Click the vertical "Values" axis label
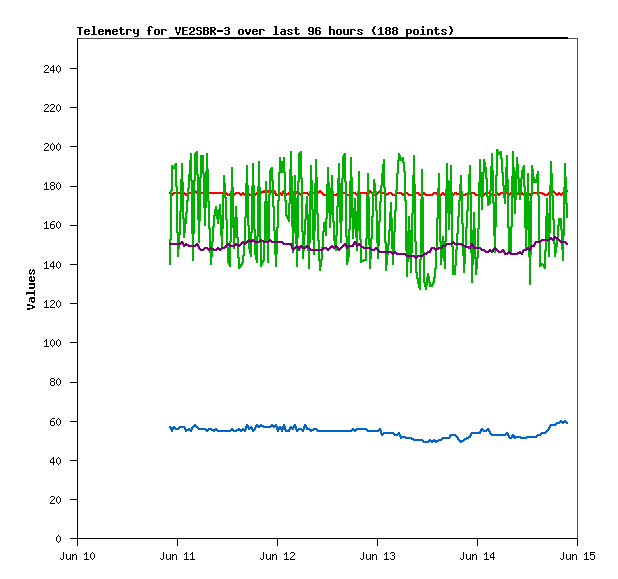Screen dimensions: 618x579 pos(31,289)
